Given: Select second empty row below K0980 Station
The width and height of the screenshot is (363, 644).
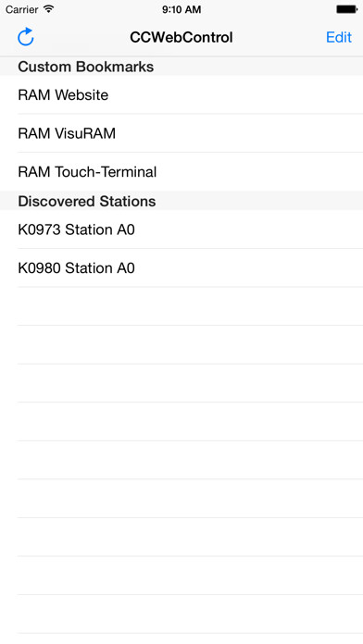Looking at the screenshot, I should coord(181,344).
